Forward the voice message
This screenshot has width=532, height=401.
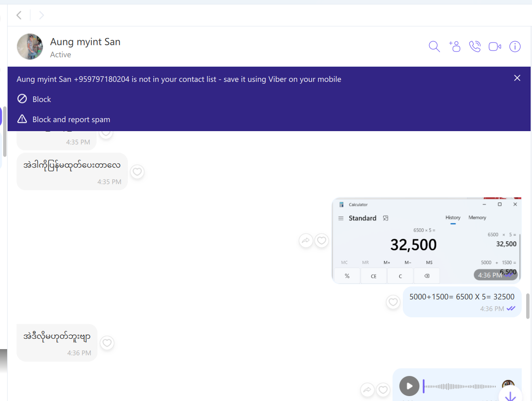367,390
